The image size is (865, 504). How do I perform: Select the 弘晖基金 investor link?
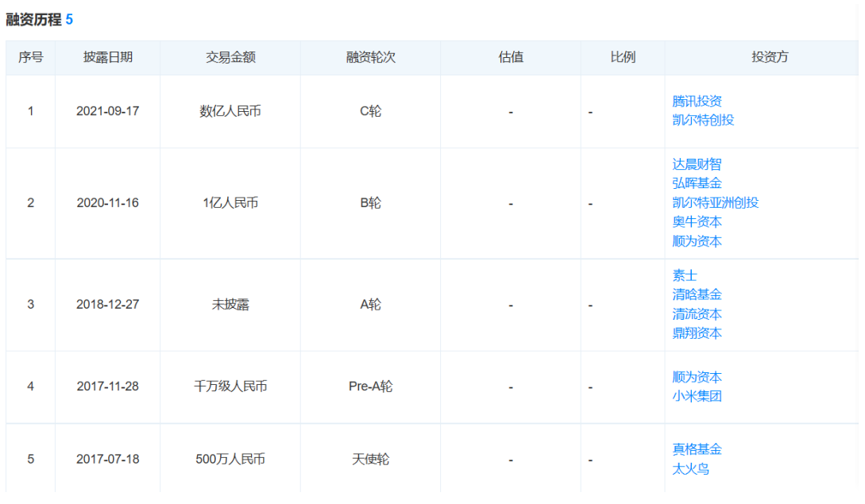click(697, 183)
